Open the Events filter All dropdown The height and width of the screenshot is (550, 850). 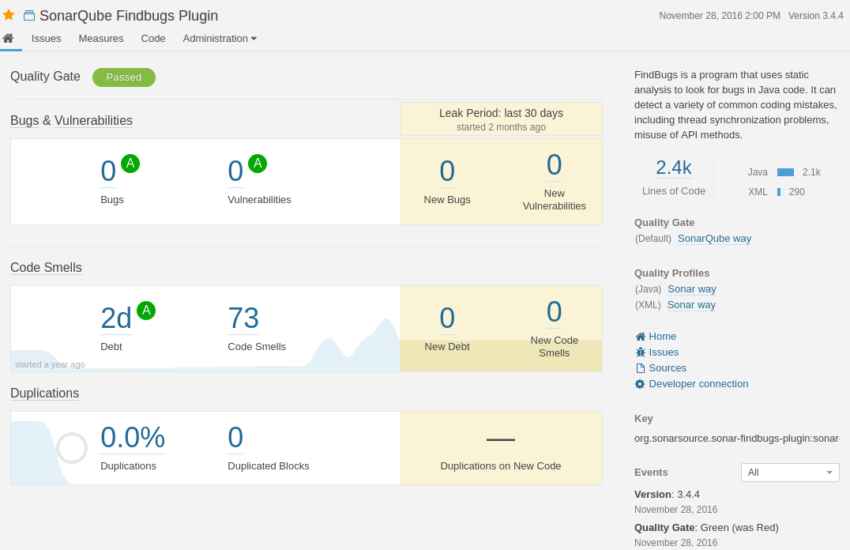(790, 473)
